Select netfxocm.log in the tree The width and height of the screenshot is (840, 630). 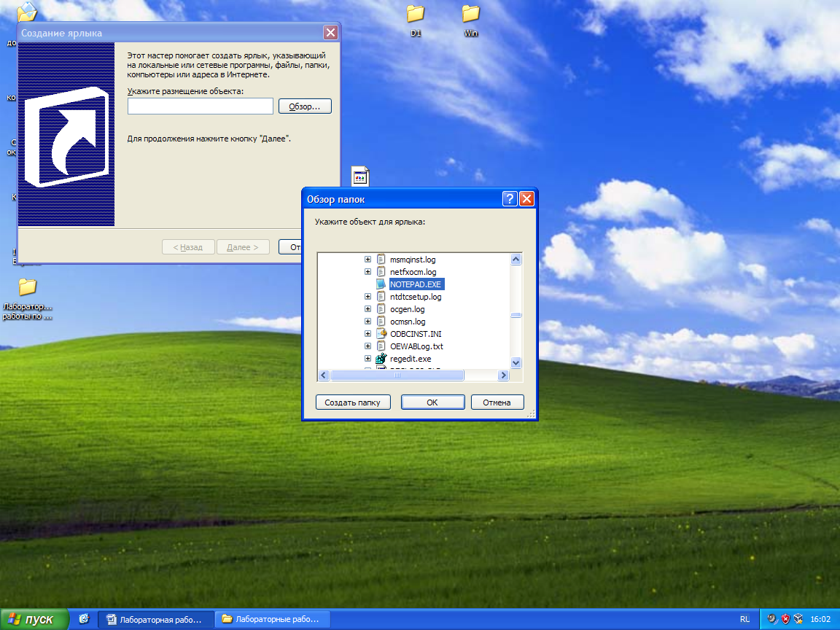413,271
